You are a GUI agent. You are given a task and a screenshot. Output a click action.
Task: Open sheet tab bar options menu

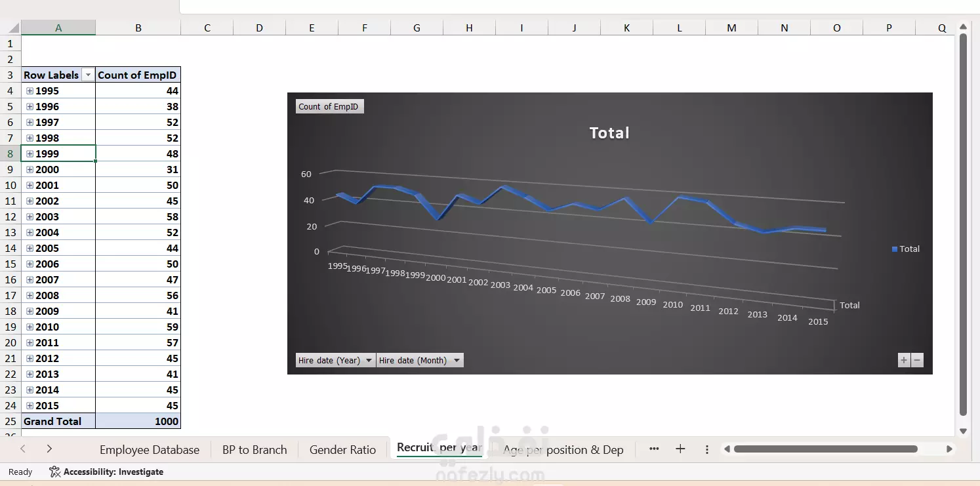point(707,449)
